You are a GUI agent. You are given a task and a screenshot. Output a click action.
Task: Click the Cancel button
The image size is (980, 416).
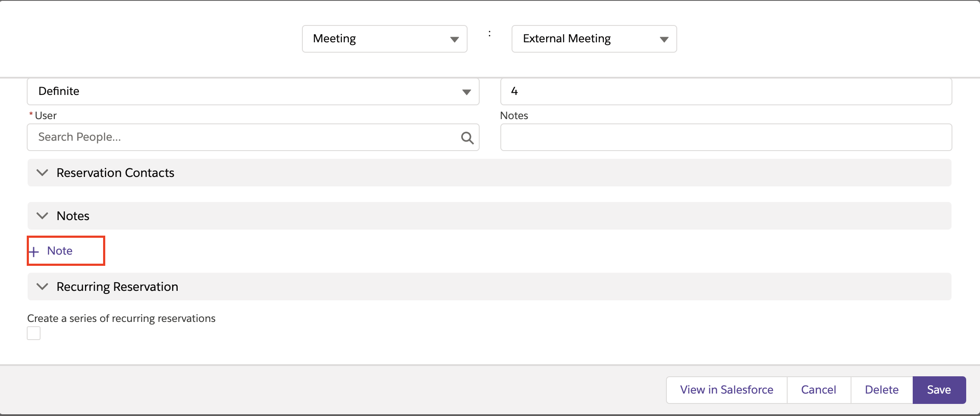point(818,390)
